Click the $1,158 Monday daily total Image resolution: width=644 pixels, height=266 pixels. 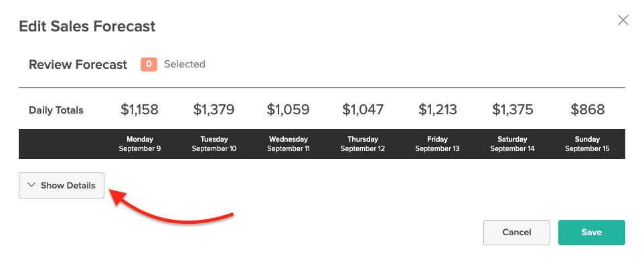[x=140, y=110]
